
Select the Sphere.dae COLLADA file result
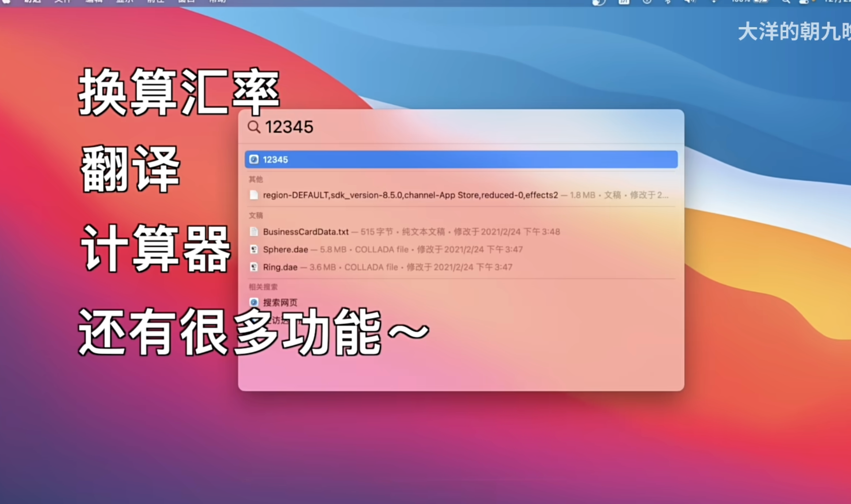pyautogui.click(x=285, y=249)
